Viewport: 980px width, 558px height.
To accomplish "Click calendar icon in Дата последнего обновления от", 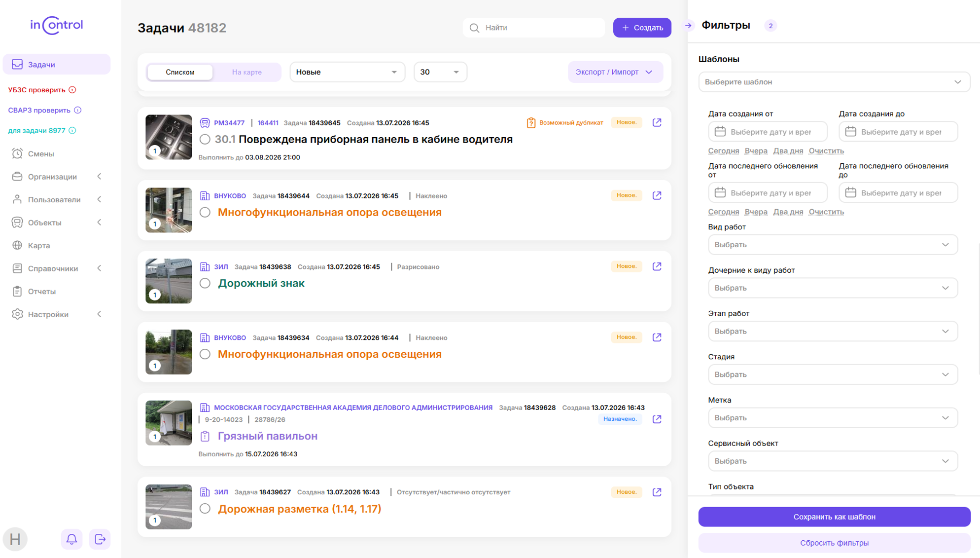I will click(x=720, y=192).
